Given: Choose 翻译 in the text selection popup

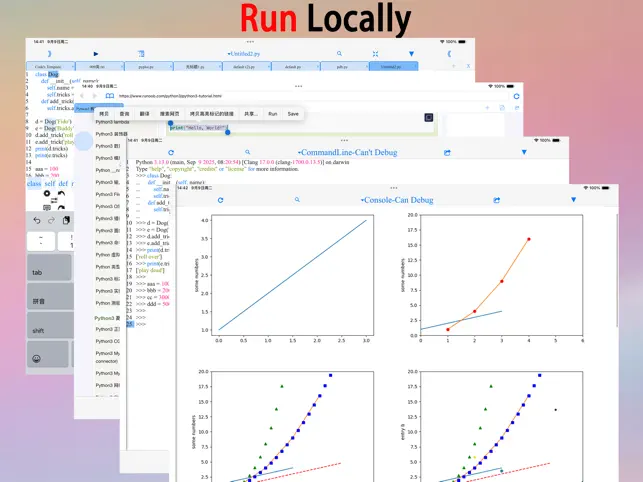Looking at the screenshot, I should click(144, 114).
